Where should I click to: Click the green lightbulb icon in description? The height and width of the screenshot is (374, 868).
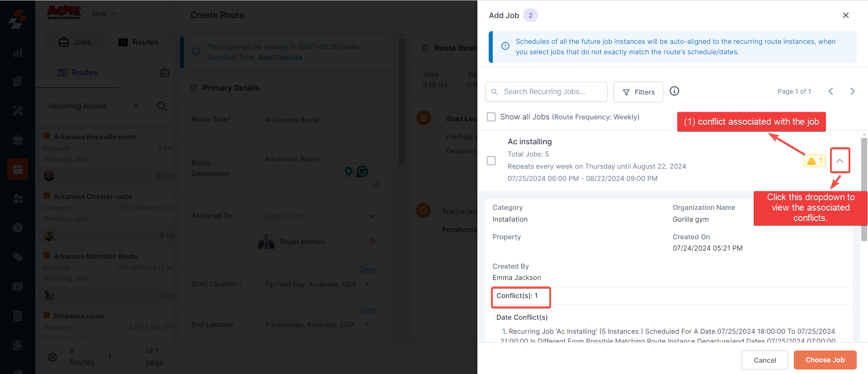[x=349, y=171]
